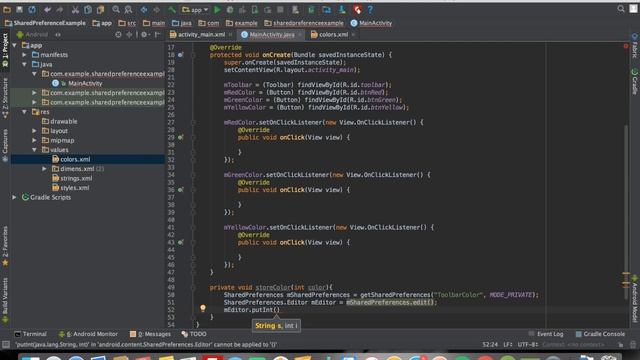
Task: Click the Open folder toolbar icon
Action: point(7,9)
